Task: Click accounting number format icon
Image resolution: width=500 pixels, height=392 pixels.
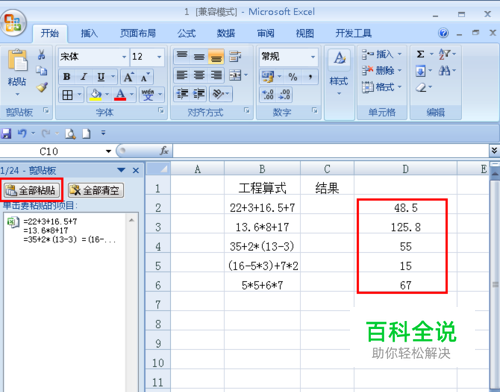Action: coord(268,77)
